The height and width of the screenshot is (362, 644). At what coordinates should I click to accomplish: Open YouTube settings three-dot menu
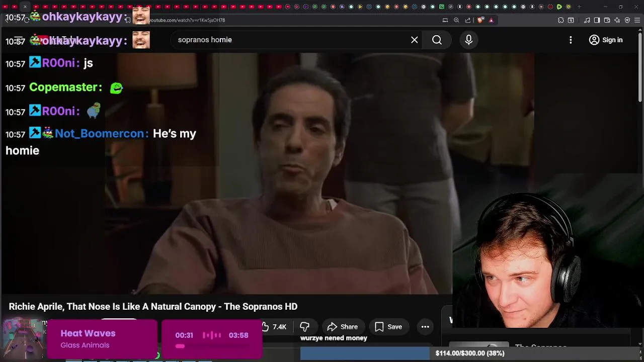571,40
